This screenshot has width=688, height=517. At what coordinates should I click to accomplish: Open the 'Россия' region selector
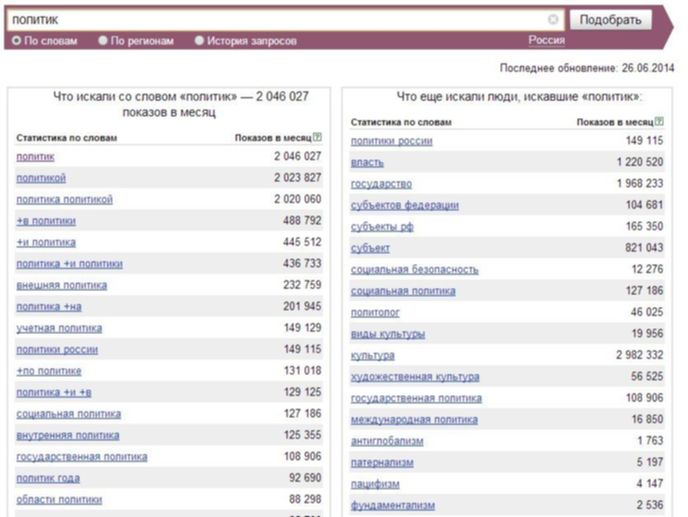(x=546, y=40)
